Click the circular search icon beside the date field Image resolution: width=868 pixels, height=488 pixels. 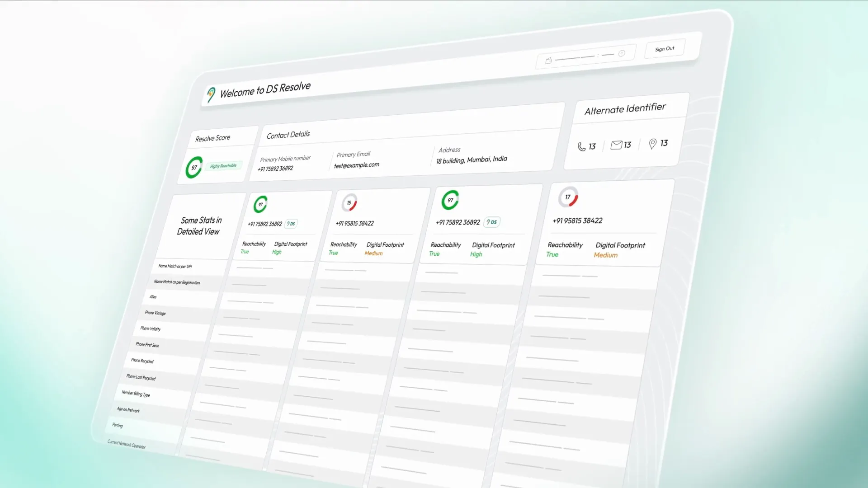[622, 53]
